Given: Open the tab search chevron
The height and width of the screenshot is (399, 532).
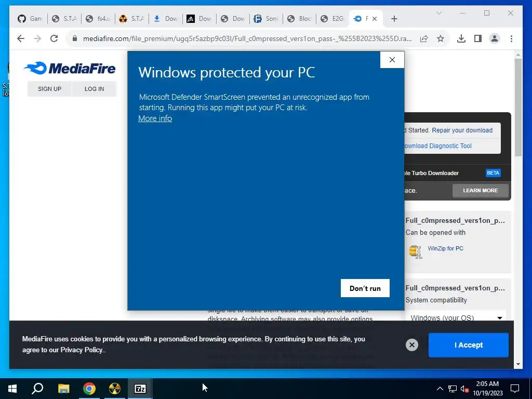Looking at the screenshot, I should [438, 13].
